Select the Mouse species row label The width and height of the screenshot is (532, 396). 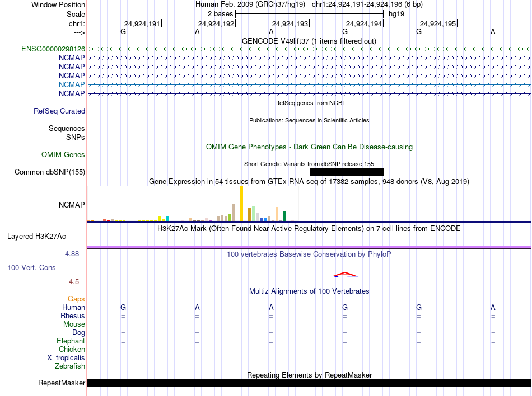coord(74,324)
